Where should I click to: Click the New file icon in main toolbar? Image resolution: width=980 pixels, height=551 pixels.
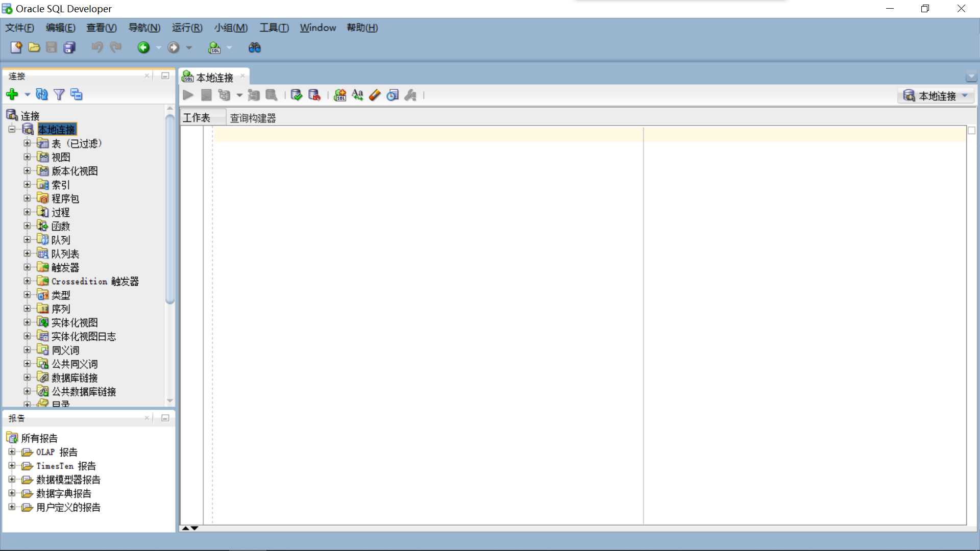(16, 47)
